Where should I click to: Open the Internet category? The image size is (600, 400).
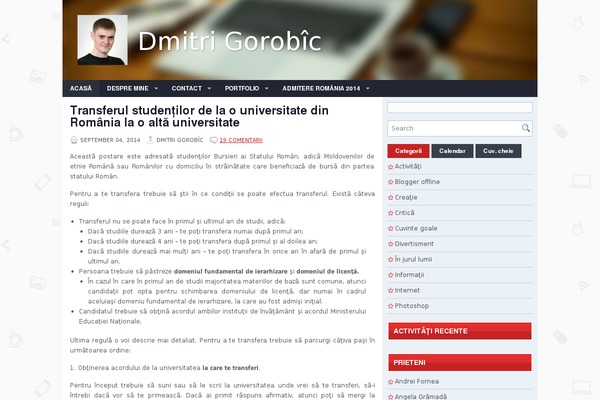[407, 291]
